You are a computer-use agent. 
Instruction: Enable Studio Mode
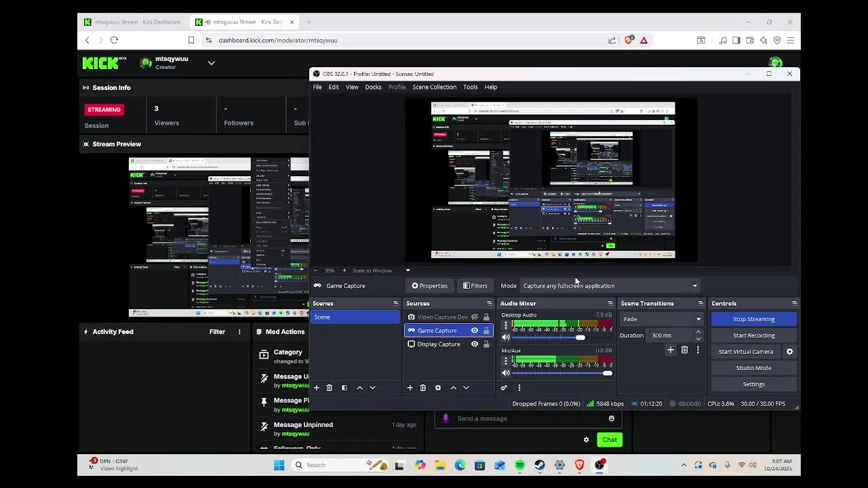coord(753,368)
